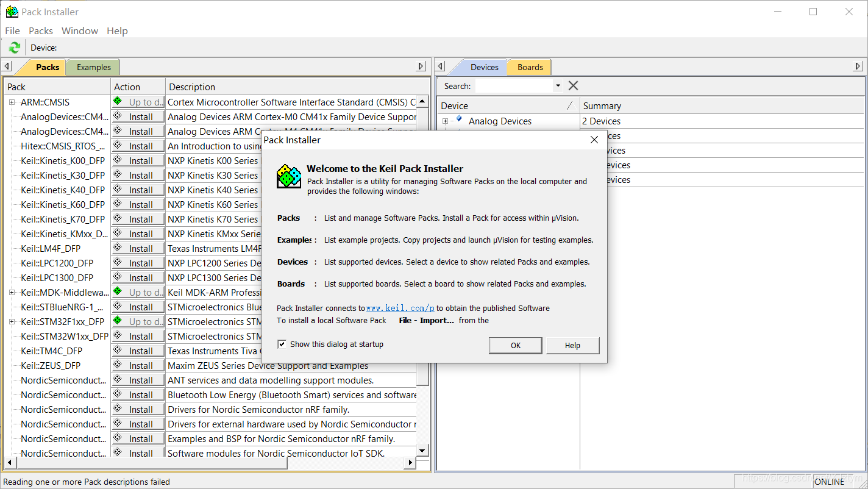
Task: Click the scroll down arrow in packs list
Action: tap(422, 451)
